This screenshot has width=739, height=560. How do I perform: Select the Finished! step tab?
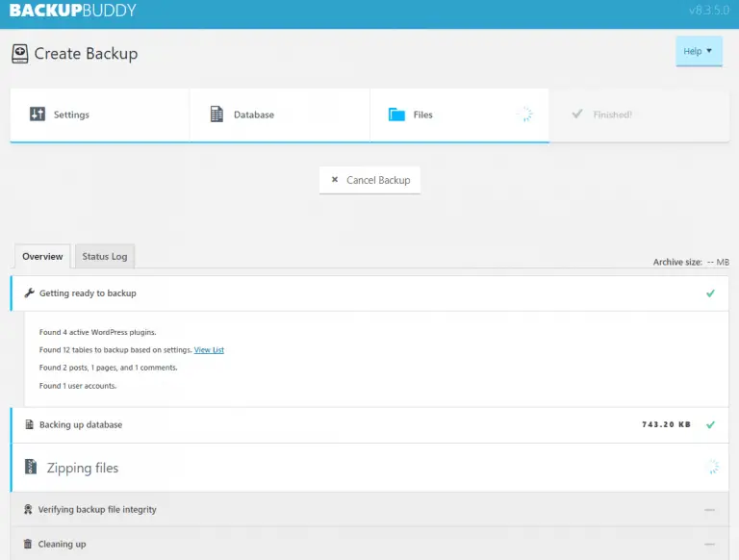639,115
